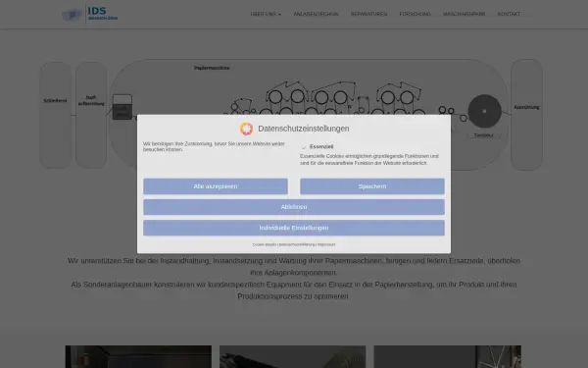The width and height of the screenshot is (588, 368).
Task: Expand the ÜBER UNS dropdown menu
Action: [266, 14]
